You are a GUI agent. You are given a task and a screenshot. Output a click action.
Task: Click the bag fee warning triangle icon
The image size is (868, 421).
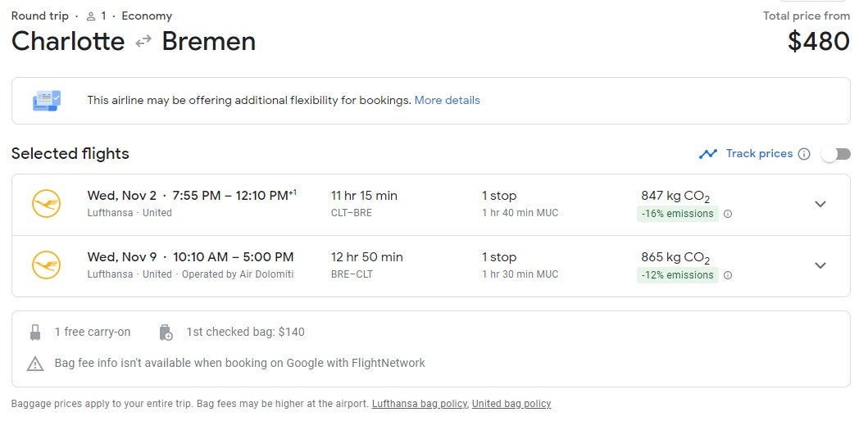(35, 363)
